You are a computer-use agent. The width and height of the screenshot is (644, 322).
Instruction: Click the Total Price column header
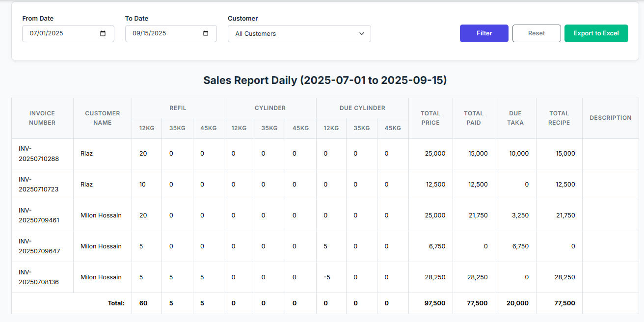click(430, 118)
